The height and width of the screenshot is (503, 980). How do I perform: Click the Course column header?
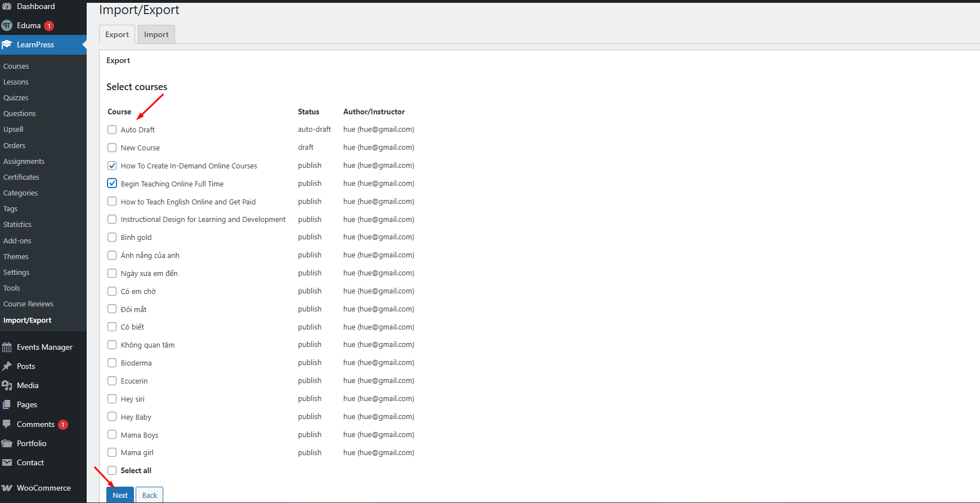(119, 112)
